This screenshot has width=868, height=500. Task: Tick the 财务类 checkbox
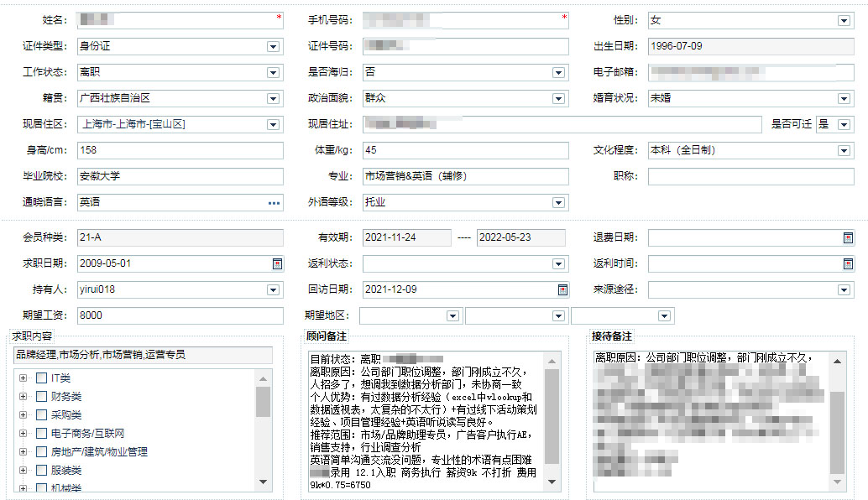point(41,397)
